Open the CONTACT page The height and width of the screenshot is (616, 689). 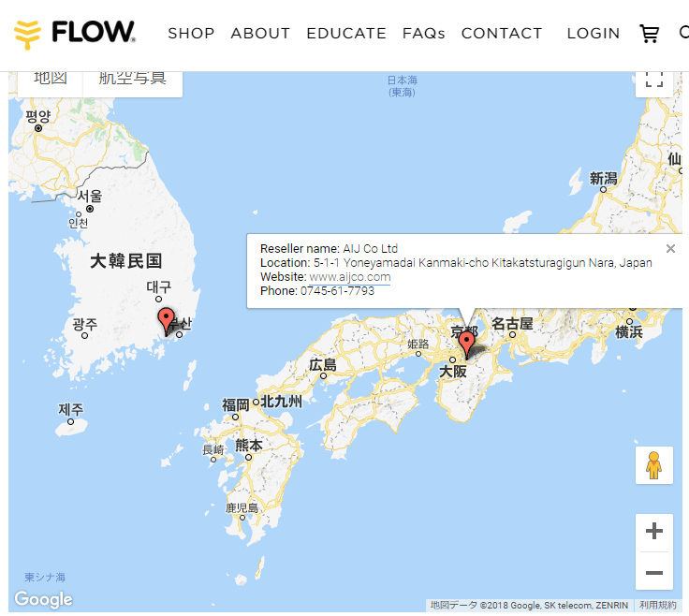point(502,34)
